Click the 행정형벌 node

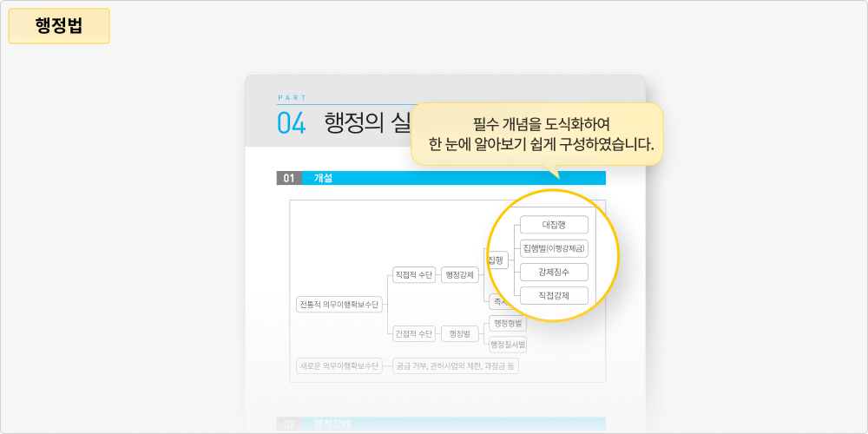508,323
